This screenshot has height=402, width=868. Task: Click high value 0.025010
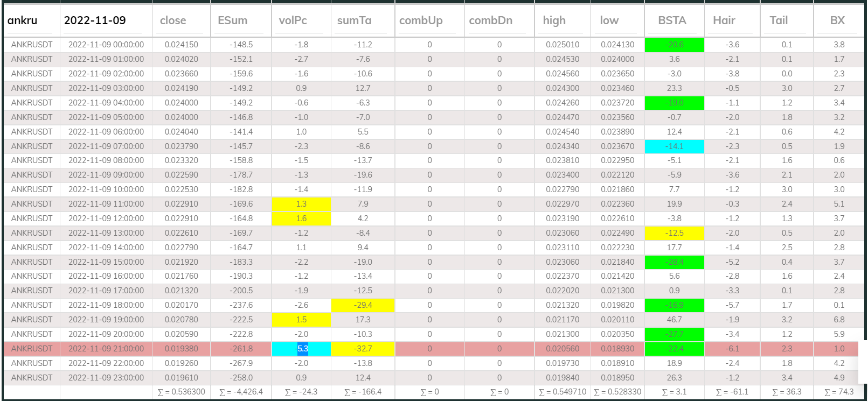[563, 45]
